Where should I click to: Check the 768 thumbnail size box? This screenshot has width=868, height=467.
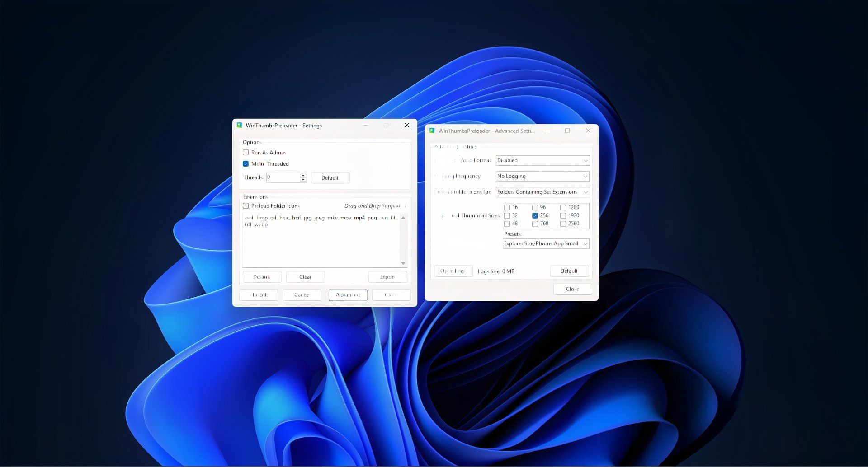[x=535, y=224]
